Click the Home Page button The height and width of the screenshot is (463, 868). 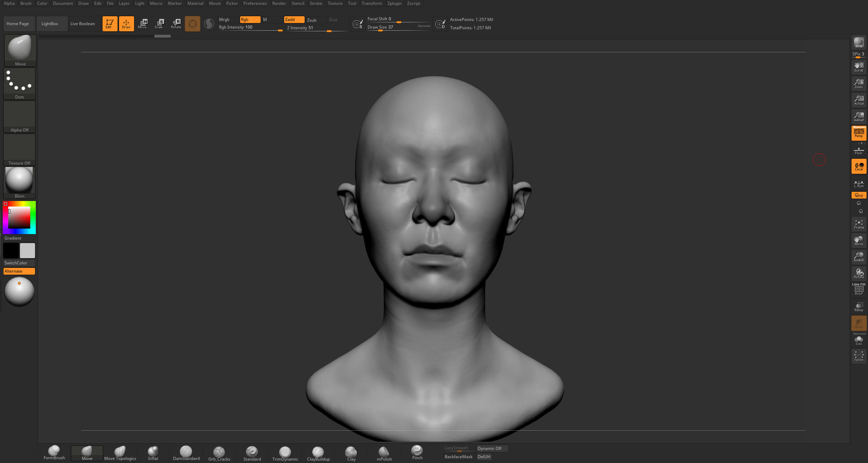point(19,24)
